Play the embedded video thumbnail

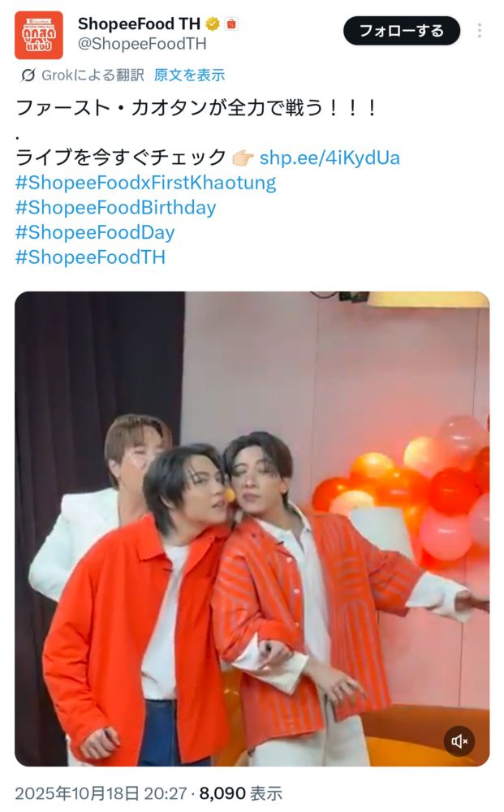(x=252, y=529)
